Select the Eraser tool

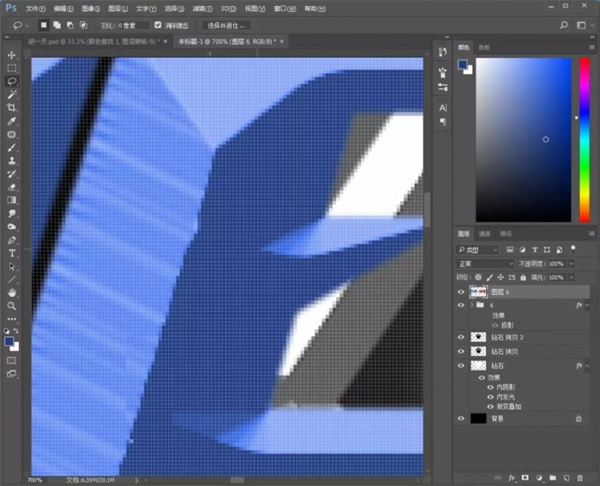pos(12,186)
